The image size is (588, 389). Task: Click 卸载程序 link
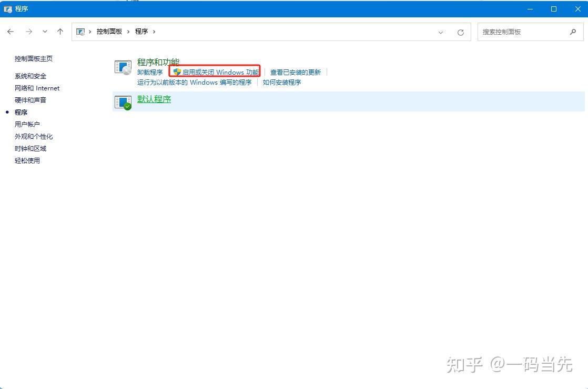click(150, 73)
